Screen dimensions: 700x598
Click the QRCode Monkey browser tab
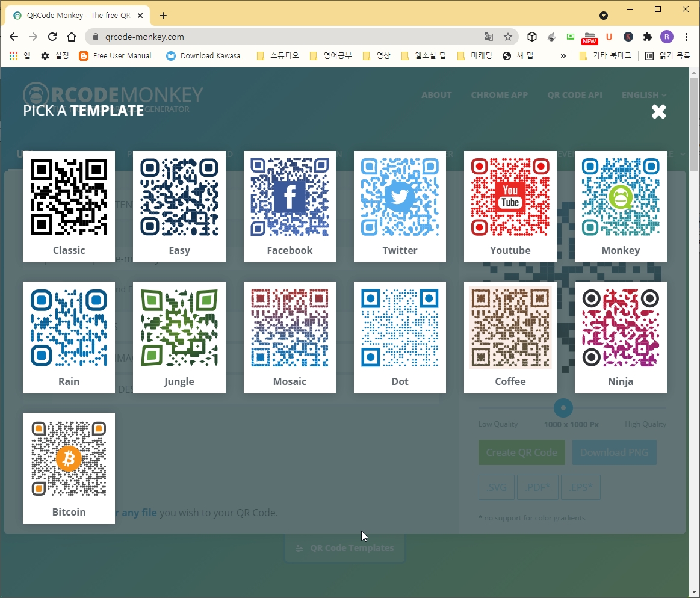[x=78, y=16]
